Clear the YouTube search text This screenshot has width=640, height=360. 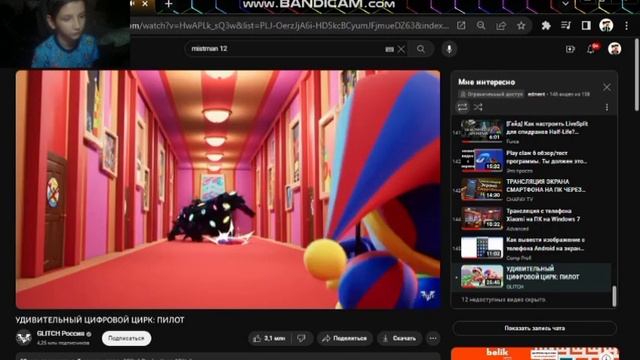click(401, 49)
